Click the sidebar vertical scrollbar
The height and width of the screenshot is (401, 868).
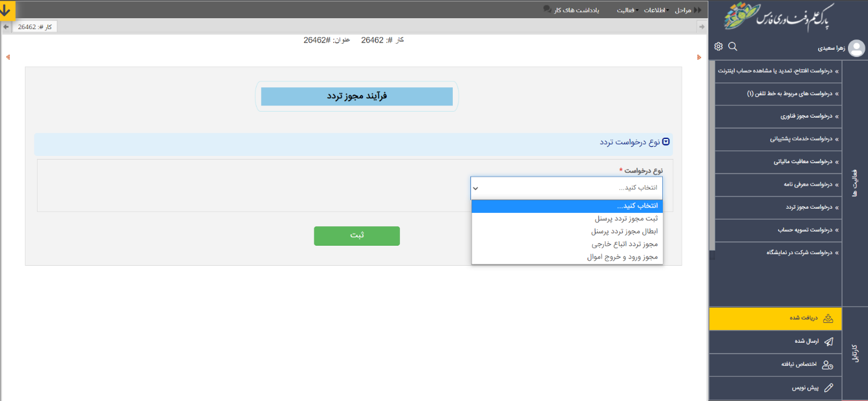[x=712, y=152]
